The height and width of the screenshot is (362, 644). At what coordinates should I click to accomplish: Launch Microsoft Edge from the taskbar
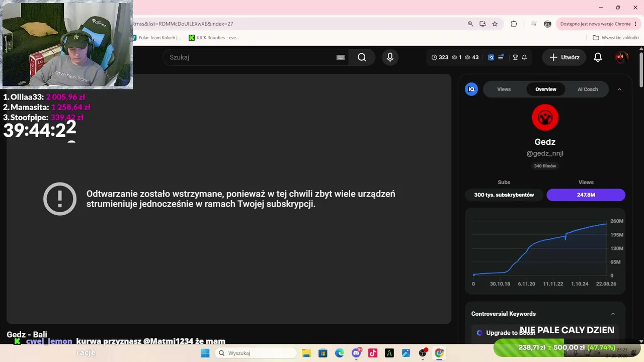pyautogui.click(x=340, y=353)
